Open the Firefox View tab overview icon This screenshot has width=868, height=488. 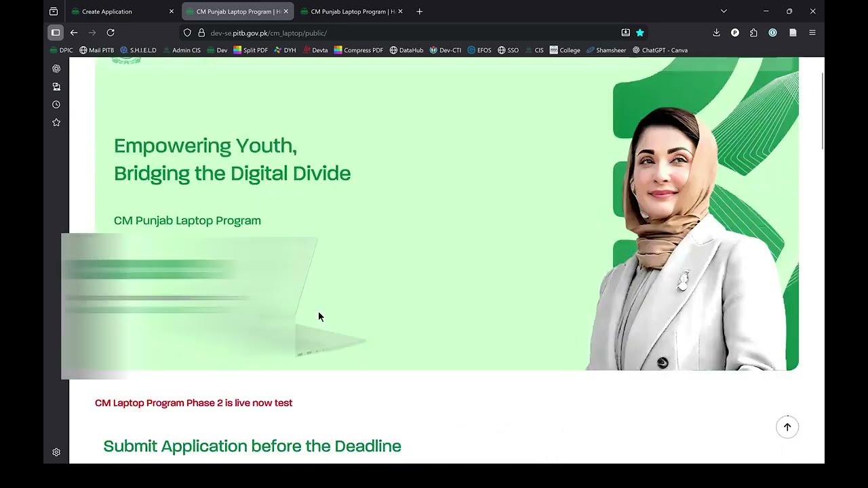[x=54, y=12]
